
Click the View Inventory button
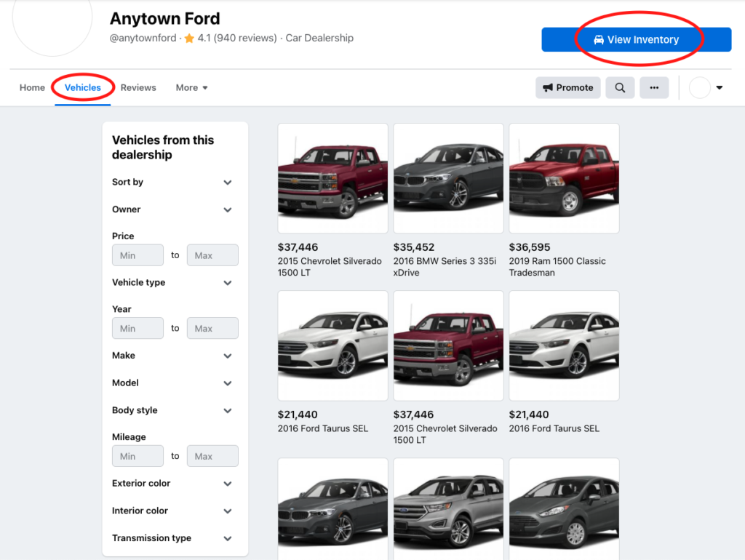(637, 39)
